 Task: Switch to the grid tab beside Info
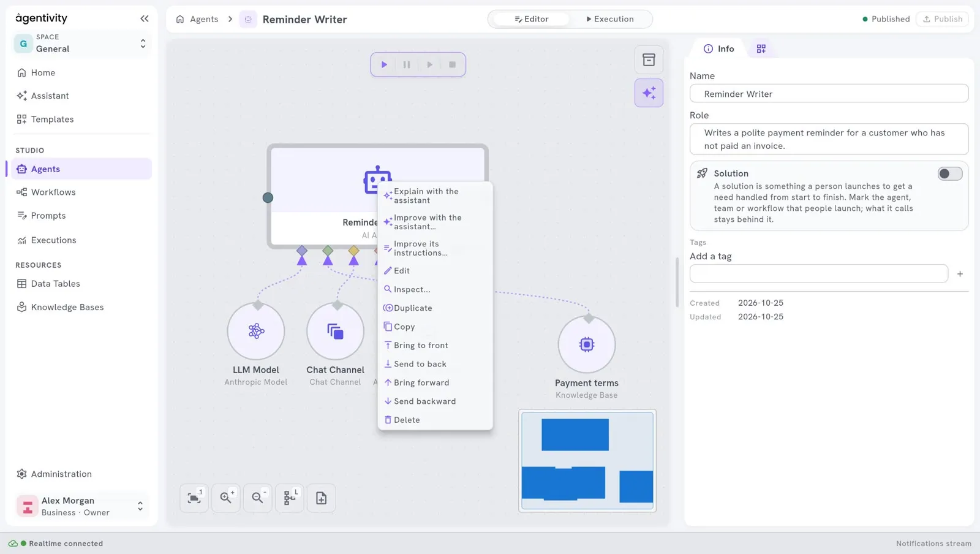[x=761, y=48]
